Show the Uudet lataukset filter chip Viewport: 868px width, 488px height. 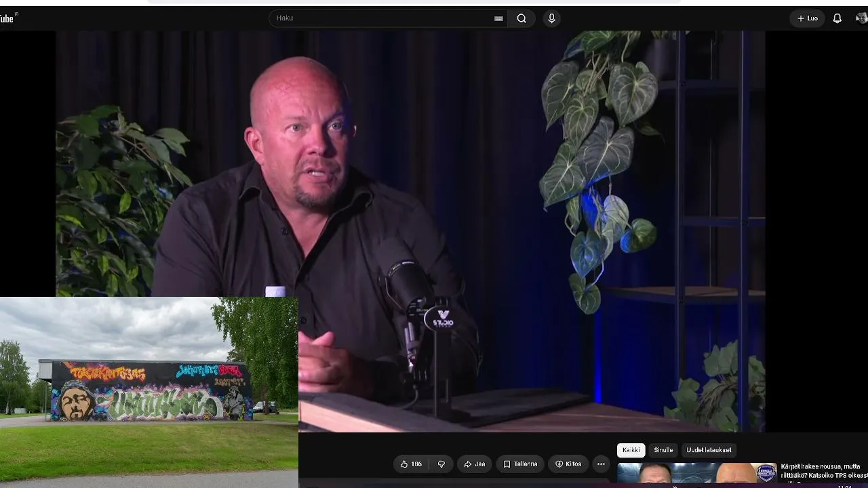pos(709,450)
